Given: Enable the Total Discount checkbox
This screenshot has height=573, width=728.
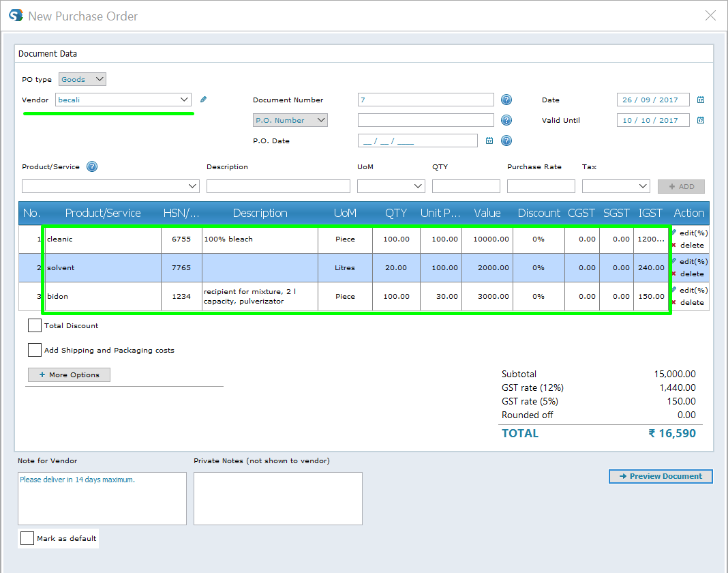Looking at the screenshot, I should [x=35, y=325].
